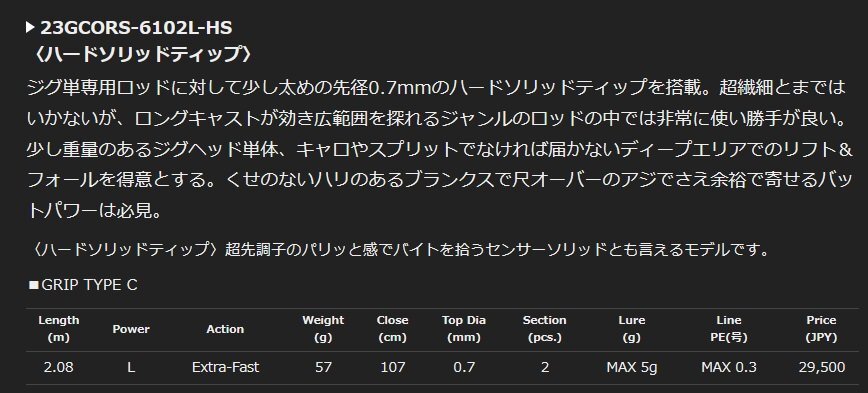Screen dimensions: 868x393
Task: Click the MAX 0.3 line cell
Action: point(728,367)
